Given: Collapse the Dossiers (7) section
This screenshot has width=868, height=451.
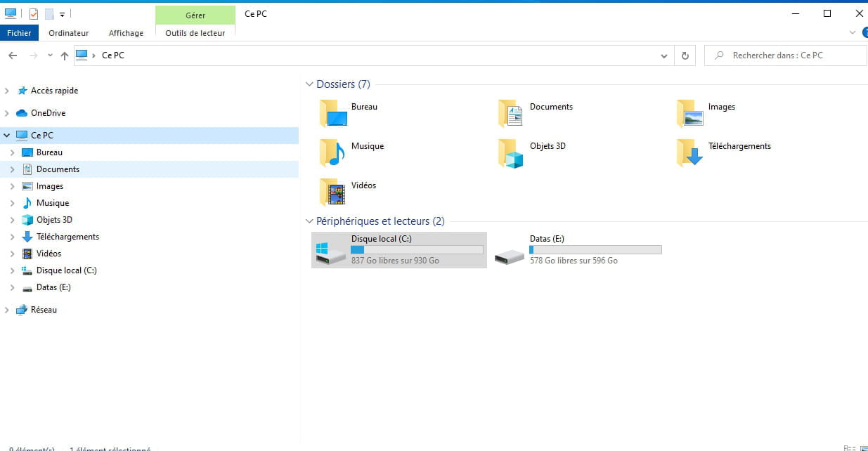Looking at the screenshot, I should click(x=309, y=84).
